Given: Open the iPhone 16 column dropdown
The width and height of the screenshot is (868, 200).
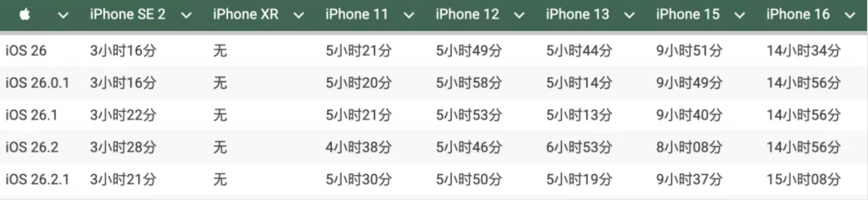Looking at the screenshot, I should click(x=849, y=15).
